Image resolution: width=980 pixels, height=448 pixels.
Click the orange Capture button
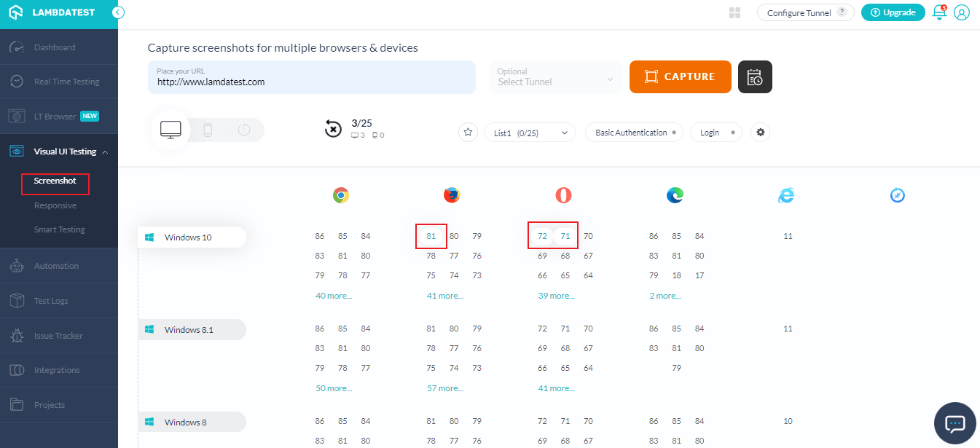click(x=680, y=76)
